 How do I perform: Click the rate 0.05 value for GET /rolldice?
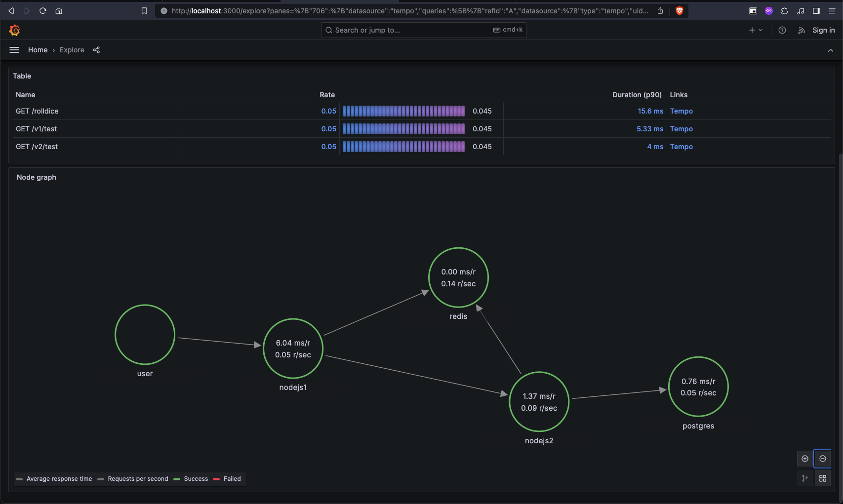(x=329, y=111)
